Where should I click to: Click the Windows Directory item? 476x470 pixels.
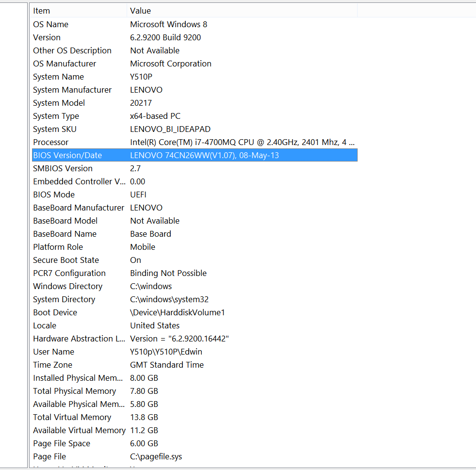coord(68,286)
